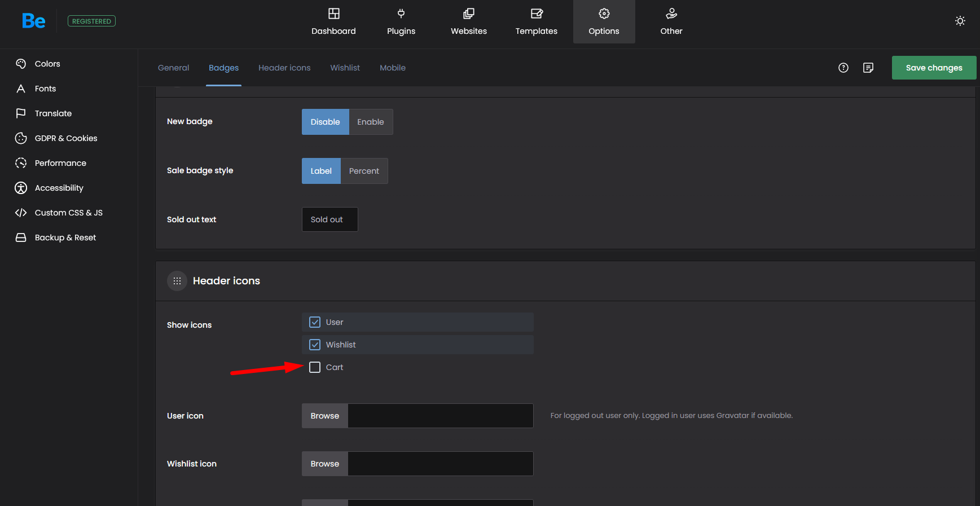Uncheck the Wishlist icon checkbox
Viewport: 980px width, 506px height.
(315, 345)
